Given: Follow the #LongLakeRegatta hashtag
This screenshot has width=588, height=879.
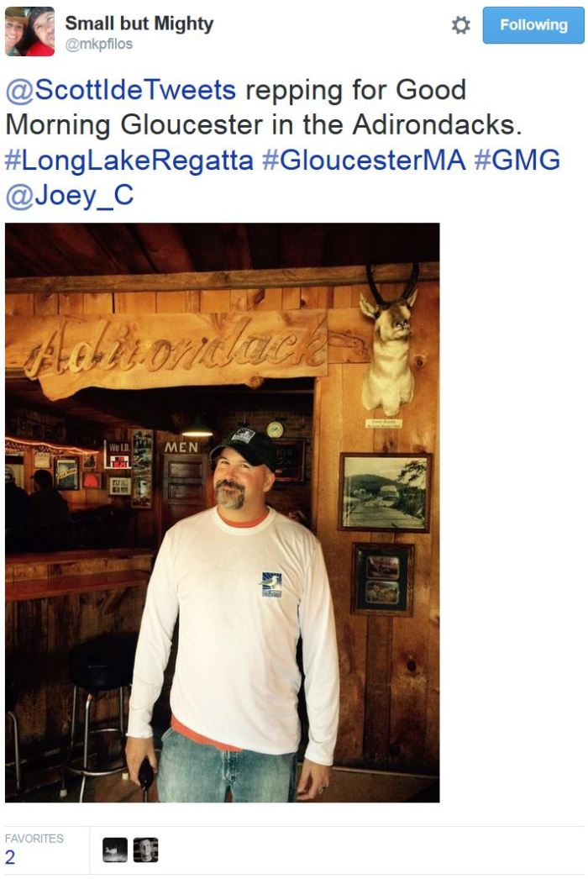Looking at the screenshot, I should pos(129,161).
